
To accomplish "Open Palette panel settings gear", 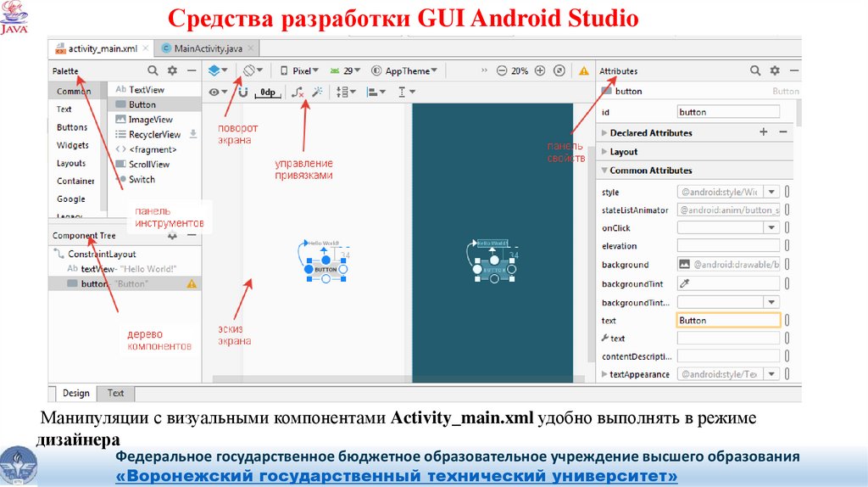I will click(173, 70).
